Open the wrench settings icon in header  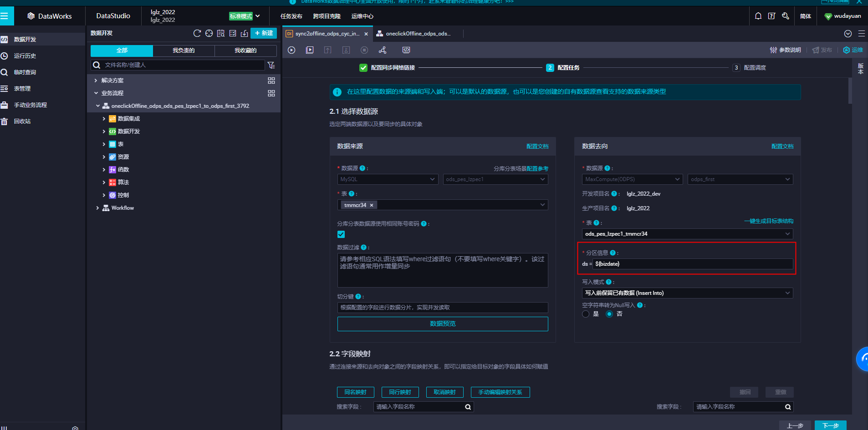786,16
